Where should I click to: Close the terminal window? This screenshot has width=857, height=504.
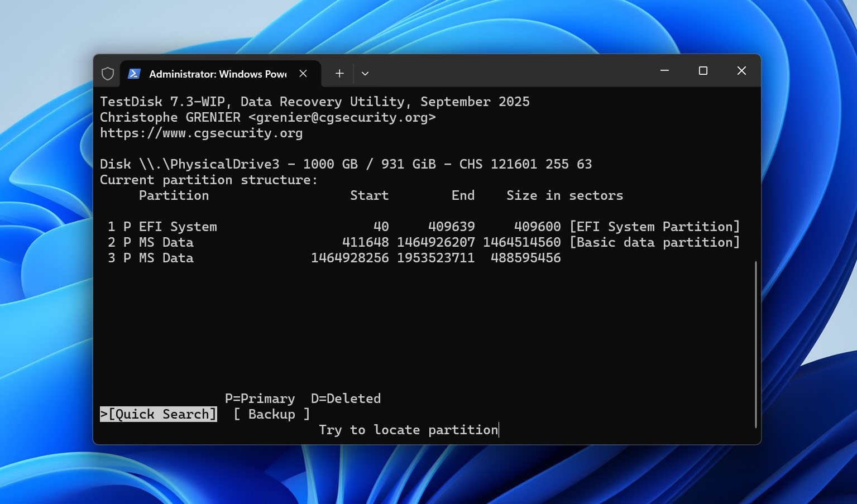point(741,71)
